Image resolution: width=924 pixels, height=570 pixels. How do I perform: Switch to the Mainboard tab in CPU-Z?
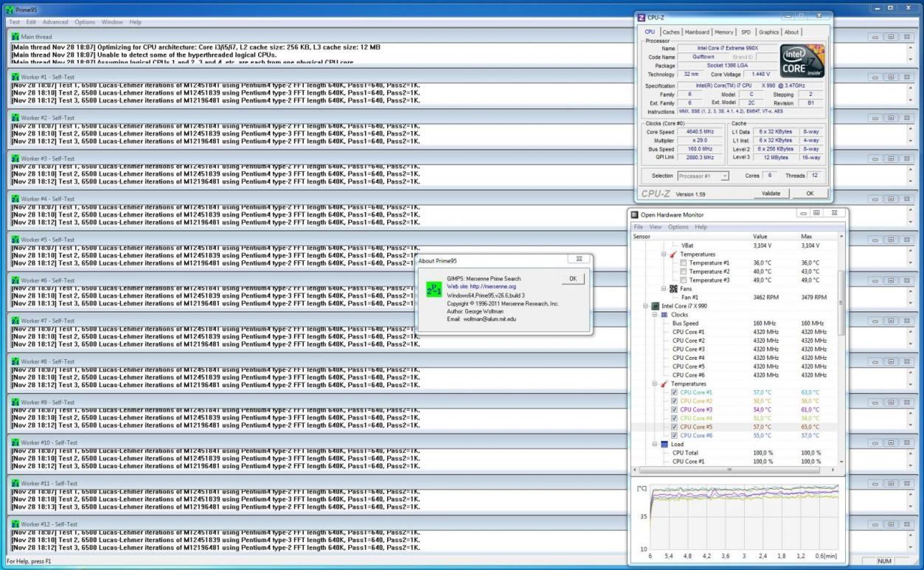(x=697, y=32)
